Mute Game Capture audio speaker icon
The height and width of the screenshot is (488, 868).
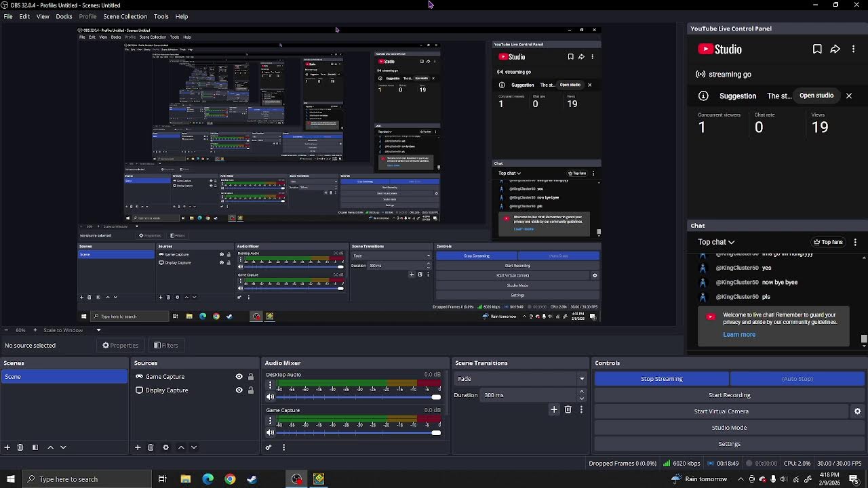pyautogui.click(x=270, y=432)
